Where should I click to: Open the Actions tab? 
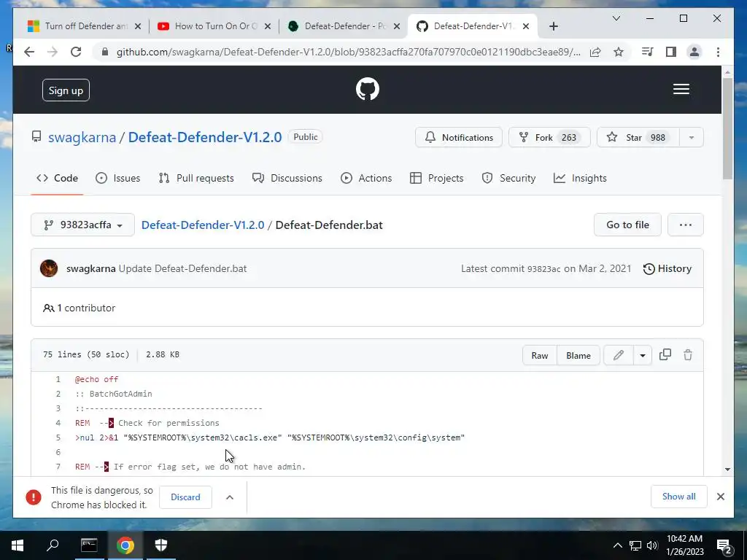pos(366,178)
